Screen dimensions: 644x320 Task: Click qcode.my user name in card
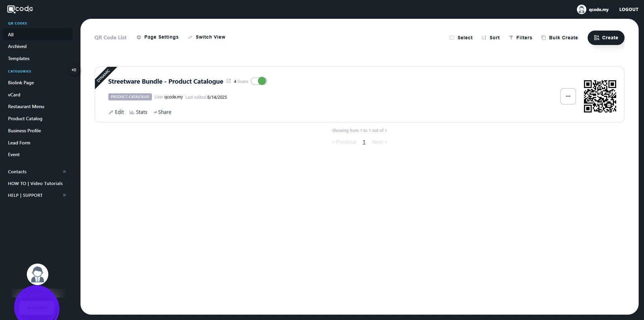(173, 97)
